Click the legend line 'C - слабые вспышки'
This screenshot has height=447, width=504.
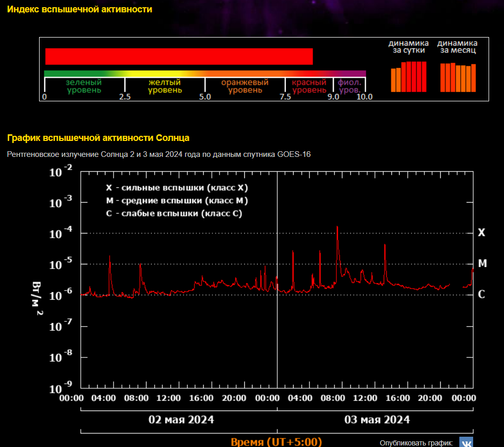174,213
